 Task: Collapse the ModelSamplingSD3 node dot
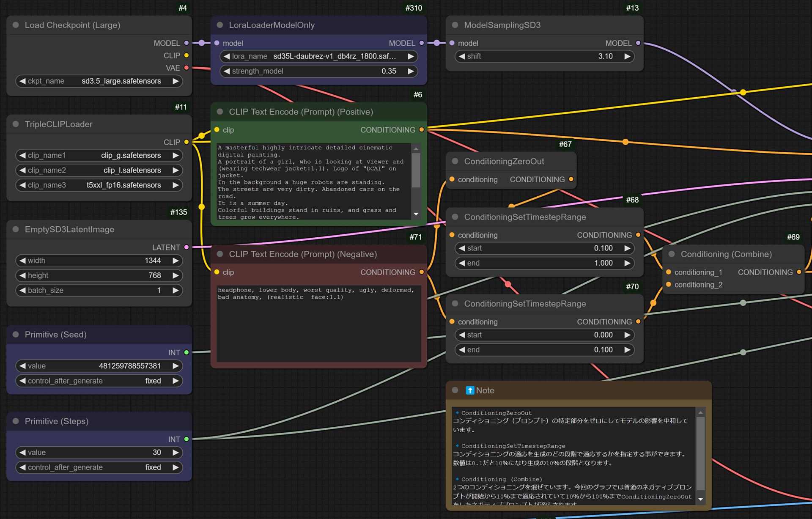(455, 25)
